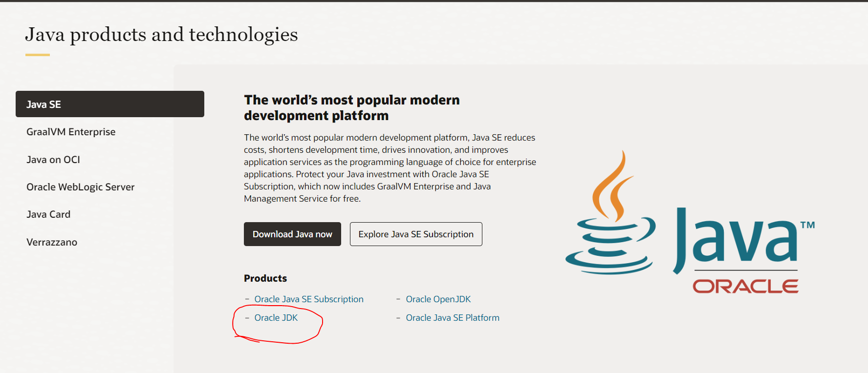868x373 pixels.
Task: Click the 'Products' subheading
Action: pos(265,278)
